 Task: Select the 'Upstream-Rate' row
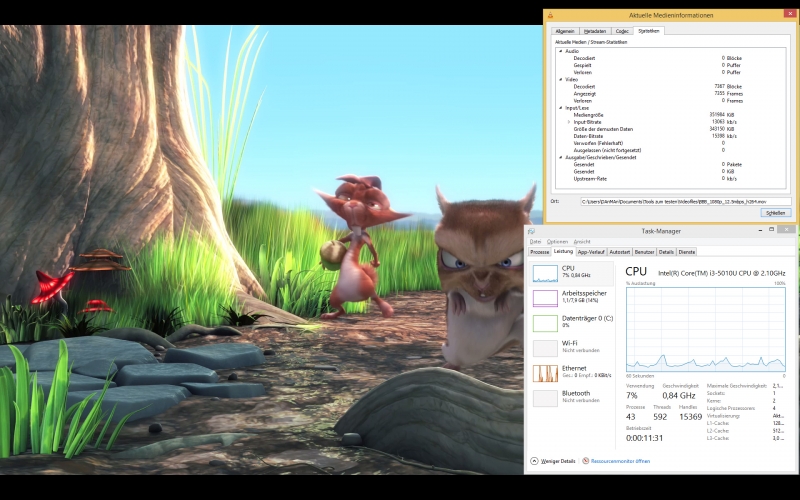point(672,179)
